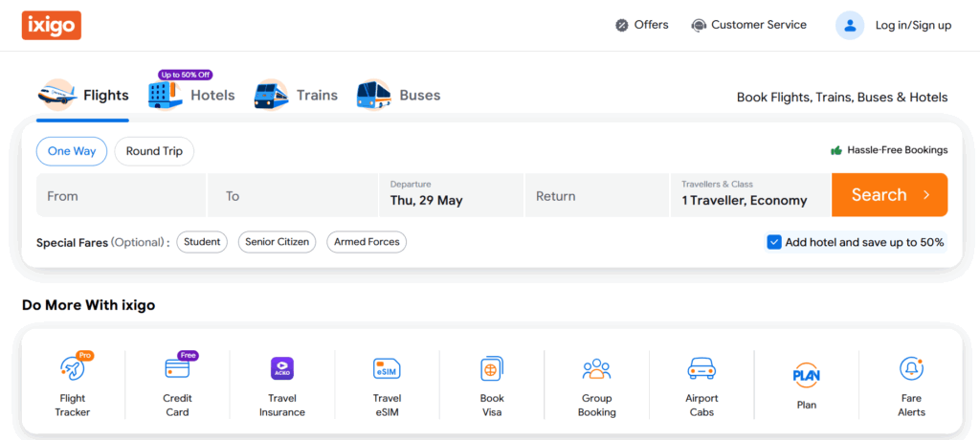Switch to the Hotels tab
The width and height of the screenshot is (980, 440).
pyautogui.click(x=191, y=95)
